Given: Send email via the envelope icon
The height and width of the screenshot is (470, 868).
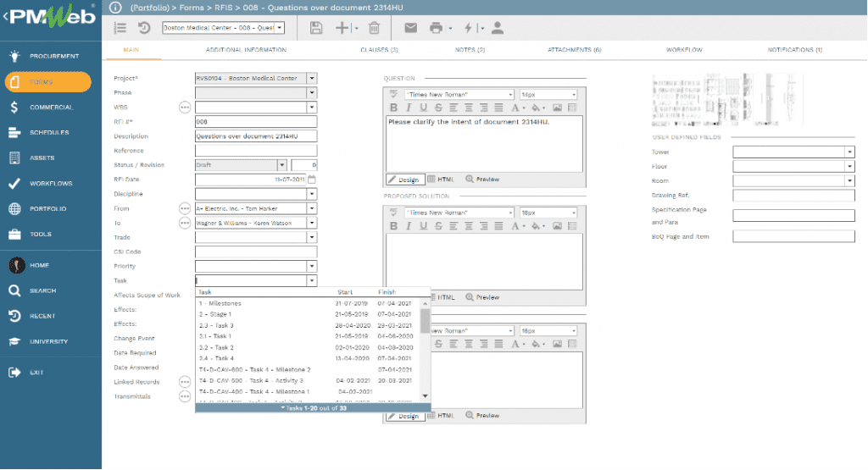Looking at the screenshot, I should click(x=410, y=28).
